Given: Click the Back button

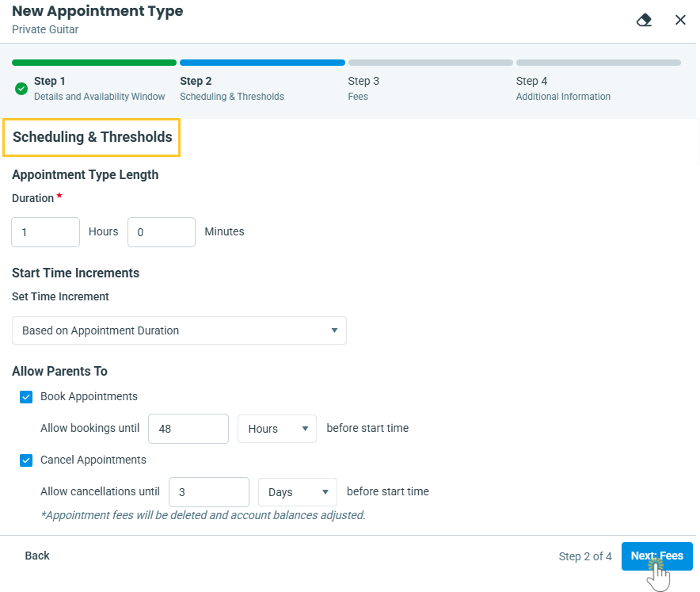Looking at the screenshot, I should (37, 556).
